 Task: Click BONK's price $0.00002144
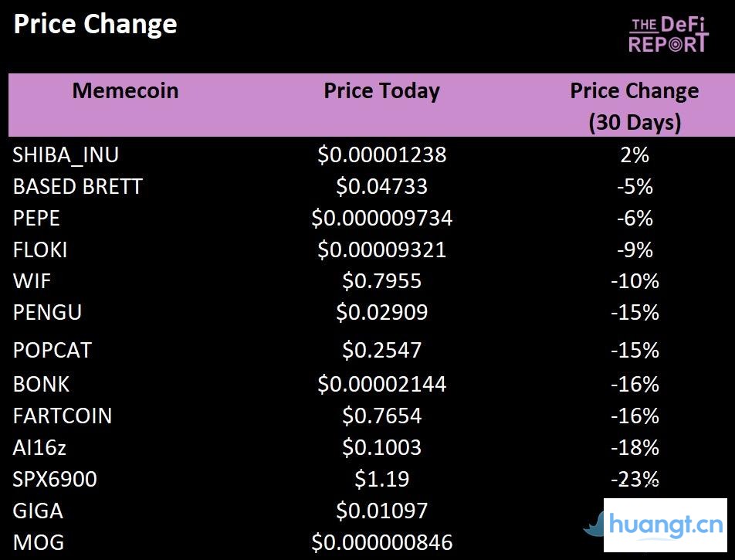click(x=381, y=385)
